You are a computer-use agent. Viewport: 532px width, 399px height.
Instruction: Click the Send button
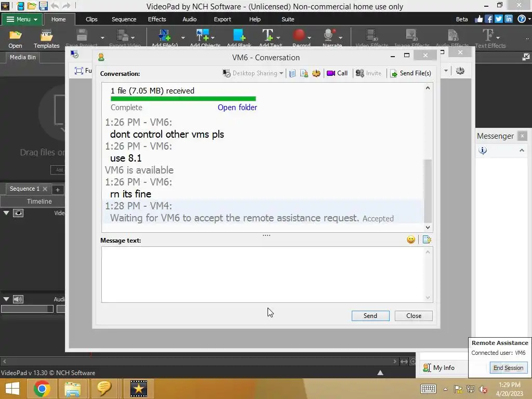pos(370,316)
